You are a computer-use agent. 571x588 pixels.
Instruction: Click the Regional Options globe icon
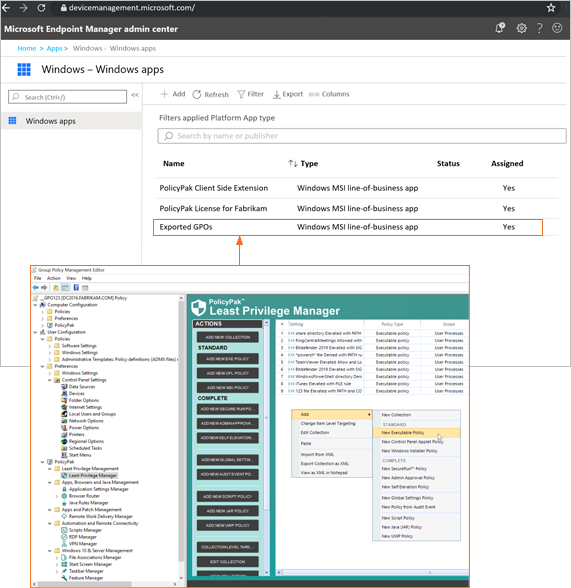point(64,441)
